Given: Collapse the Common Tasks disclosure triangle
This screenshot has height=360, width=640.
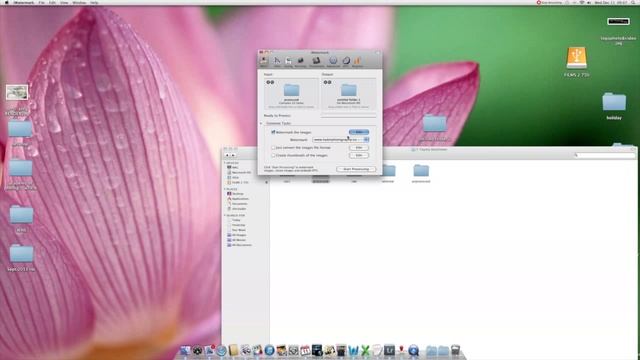Looking at the screenshot, I should click(261, 123).
